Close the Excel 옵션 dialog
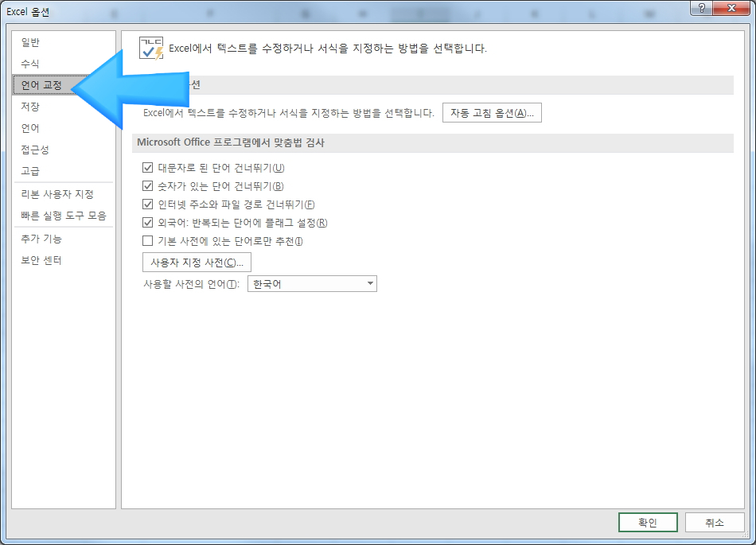Viewport: 756px width, 545px height. click(x=731, y=8)
